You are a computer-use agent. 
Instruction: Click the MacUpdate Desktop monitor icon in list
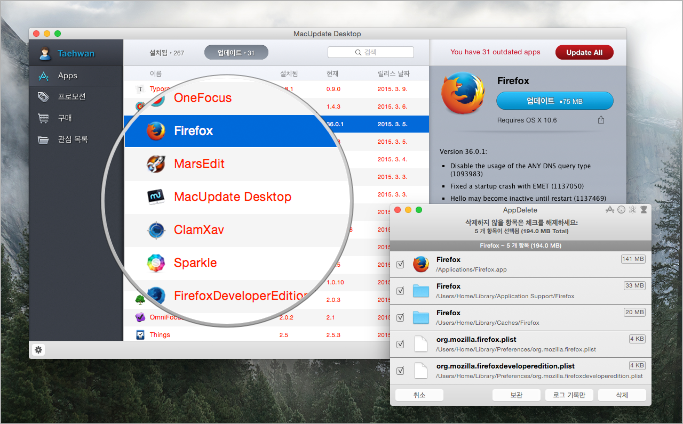click(x=156, y=197)
